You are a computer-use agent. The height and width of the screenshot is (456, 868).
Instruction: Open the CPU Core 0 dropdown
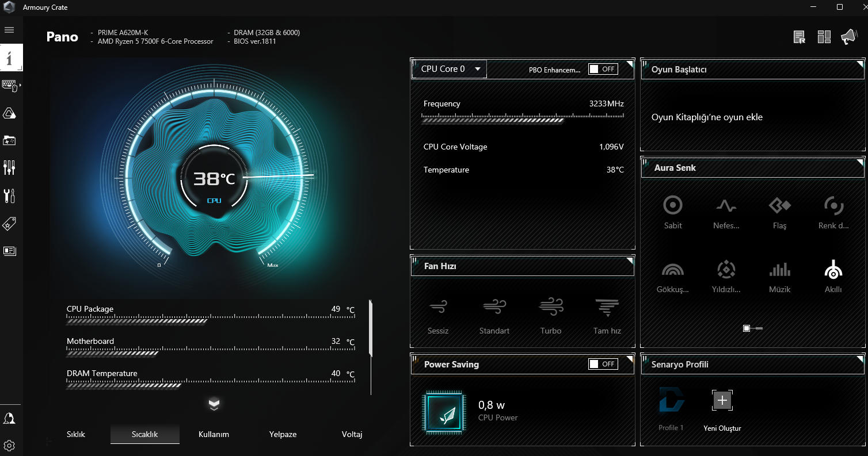[450, 69]
